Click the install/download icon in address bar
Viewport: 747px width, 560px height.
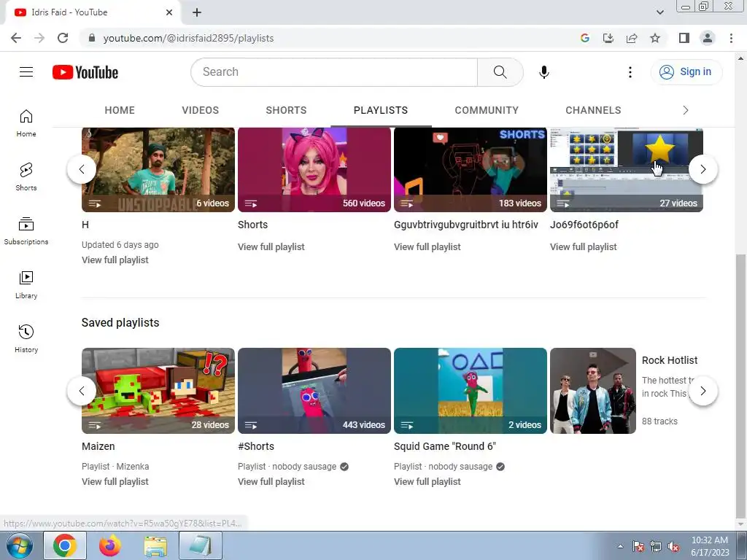[608, 38]
